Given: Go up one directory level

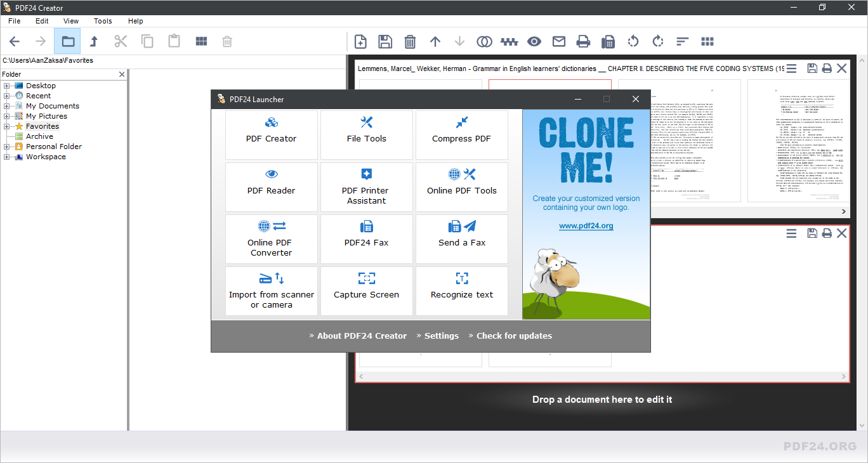Looking at the screenshot, I should [94, 42].
